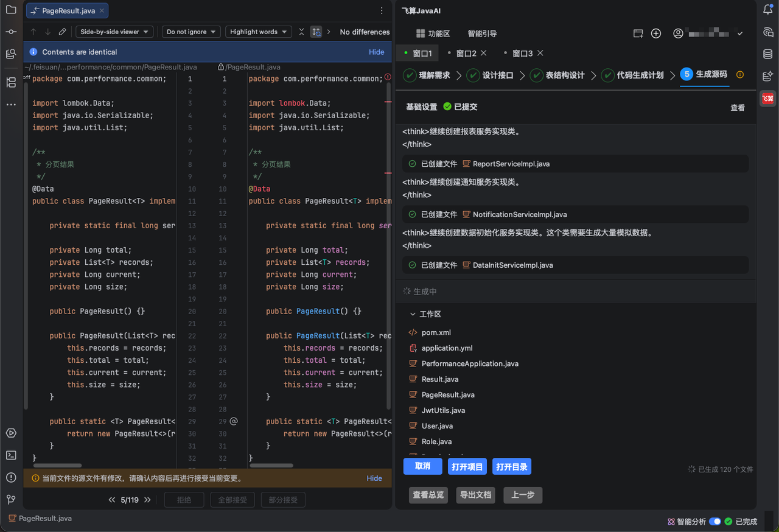Click the user account avatar icon
This screenshot has width=779, height=532.
click(678, 33)
